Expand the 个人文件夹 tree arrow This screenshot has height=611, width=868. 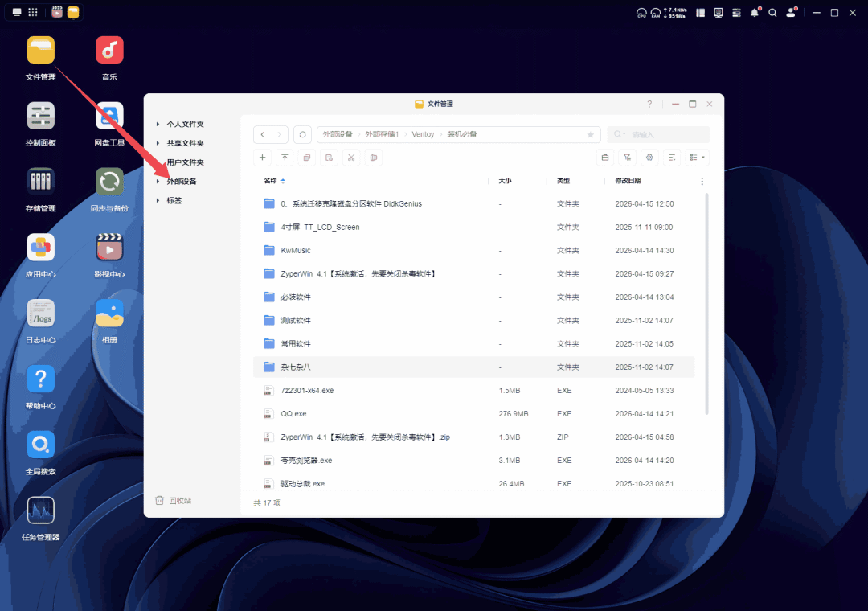158,124
